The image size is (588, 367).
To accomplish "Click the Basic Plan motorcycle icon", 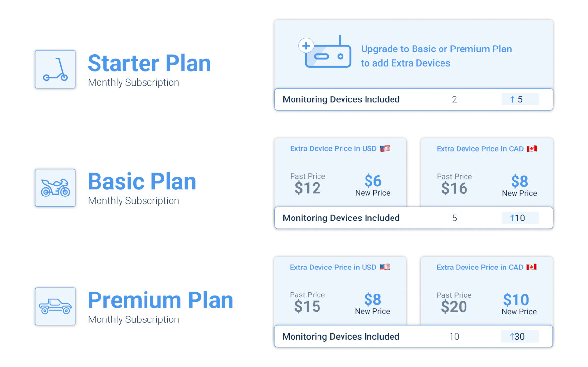I will tap(55, 188).
